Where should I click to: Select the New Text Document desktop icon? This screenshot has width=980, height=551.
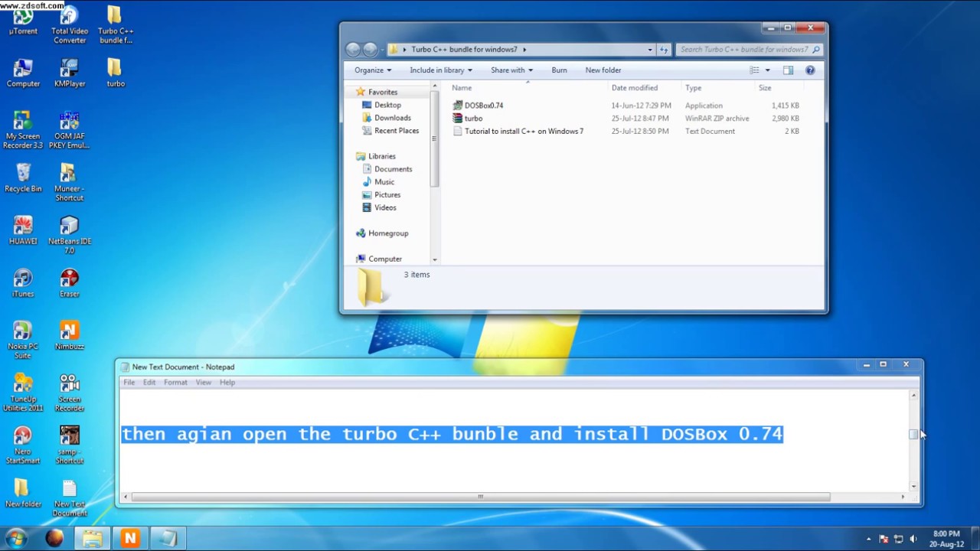tap(70, 498)
